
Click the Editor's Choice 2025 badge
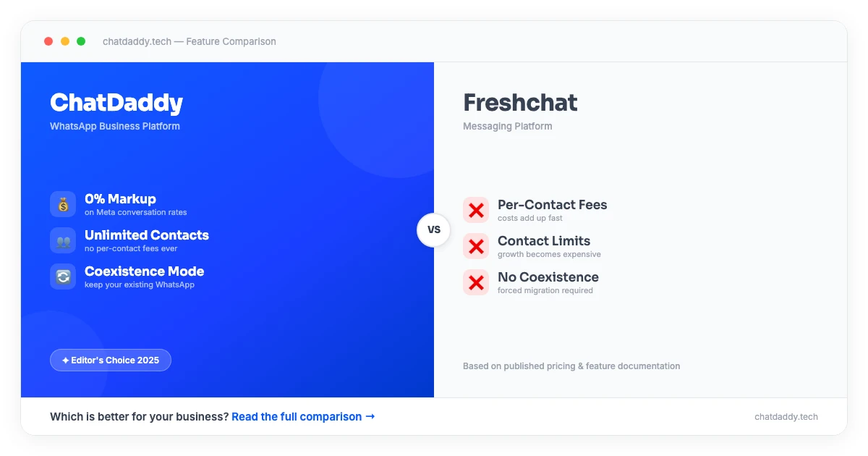coord(111,360)
